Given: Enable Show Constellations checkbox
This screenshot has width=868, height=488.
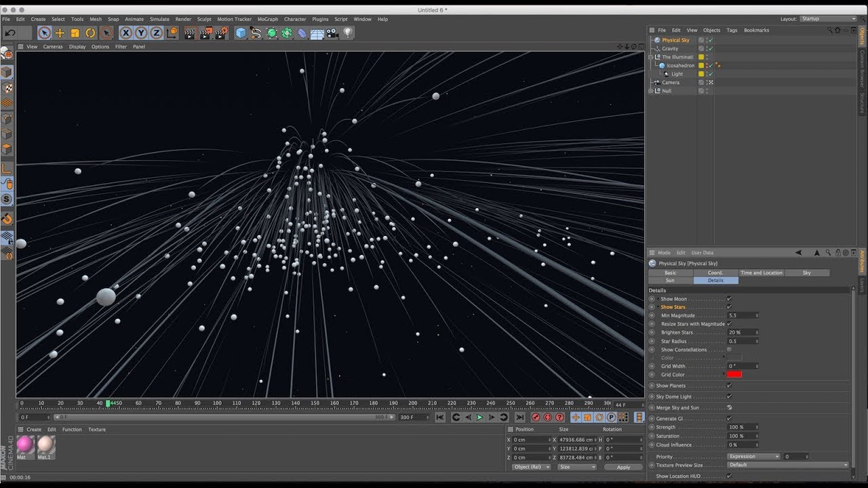Looking at the screenshot, I should [729, 350].
